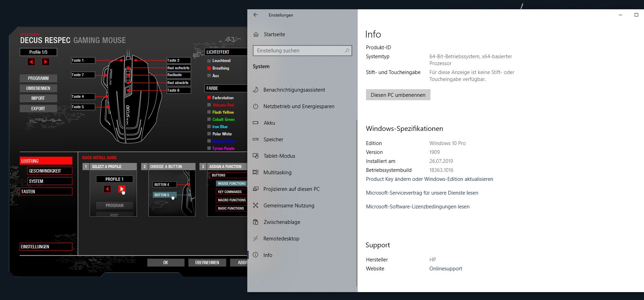Select the Leuchtend light effect
Viewport: 644px width, 300px height.
209,61
